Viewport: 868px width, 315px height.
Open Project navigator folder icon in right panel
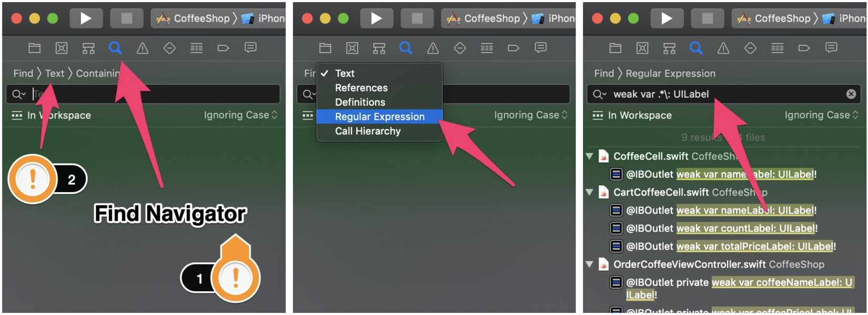pos(615,48)
